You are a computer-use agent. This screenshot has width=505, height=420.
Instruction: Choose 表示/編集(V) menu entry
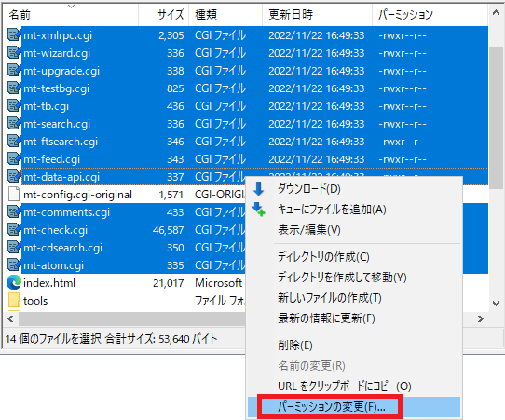point(308,230)
